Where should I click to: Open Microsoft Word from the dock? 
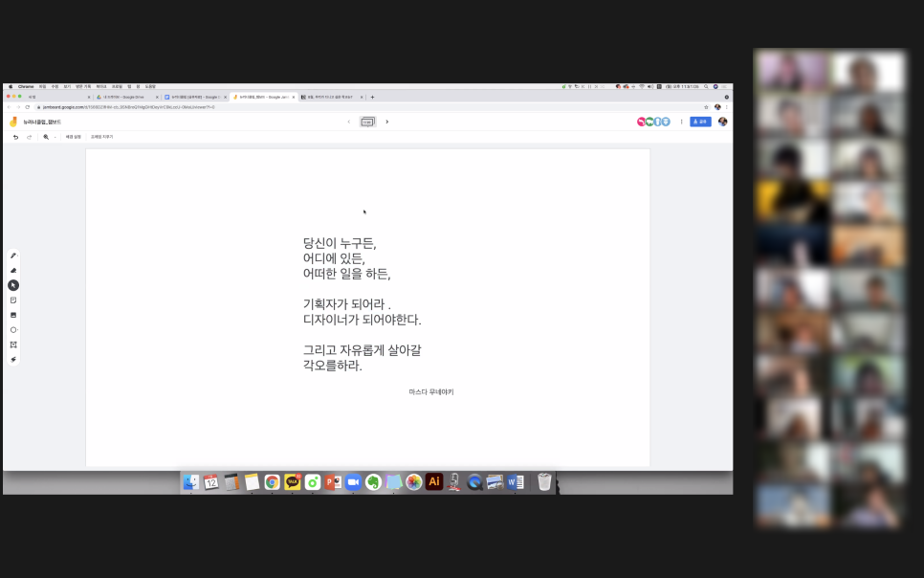point(515,482)
